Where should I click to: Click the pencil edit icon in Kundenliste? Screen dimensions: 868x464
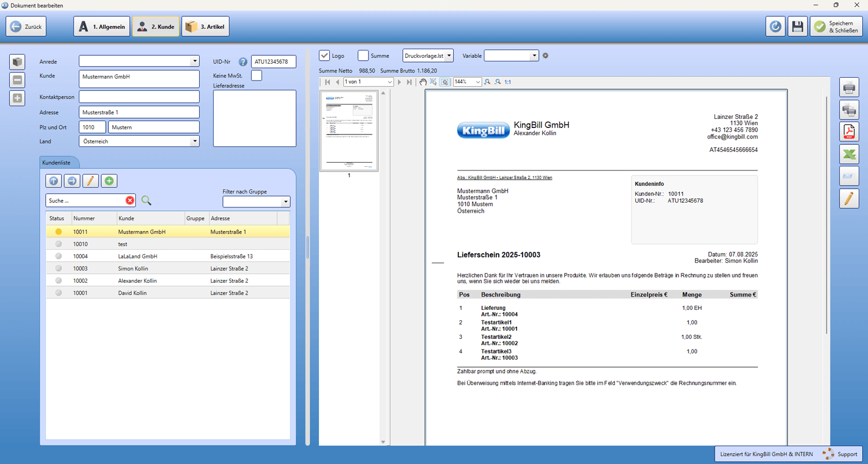[x=90, y=181]
